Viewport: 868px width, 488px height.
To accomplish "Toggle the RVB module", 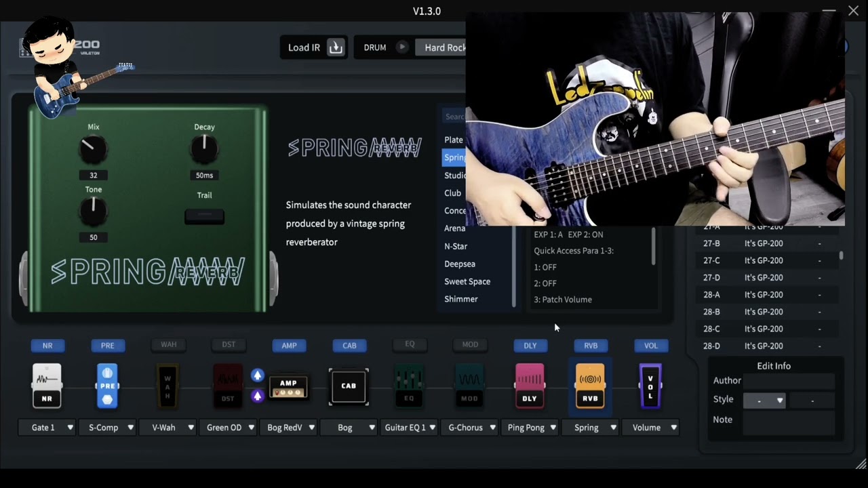I will coord(591,346).
